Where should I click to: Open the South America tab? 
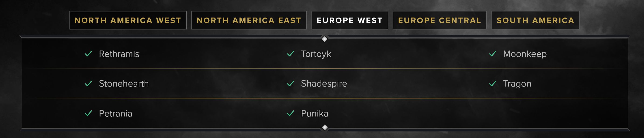click(536, 20)
